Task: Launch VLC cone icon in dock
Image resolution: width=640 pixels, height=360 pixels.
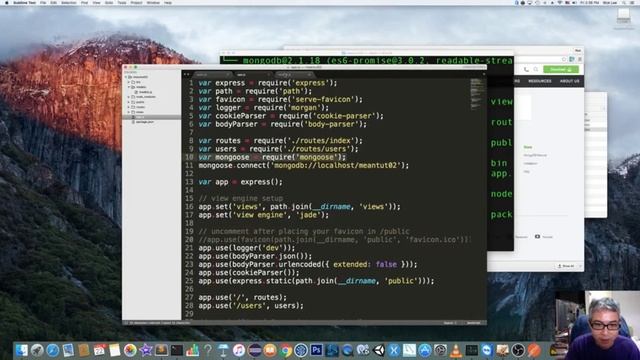Action: pos(456,350)
